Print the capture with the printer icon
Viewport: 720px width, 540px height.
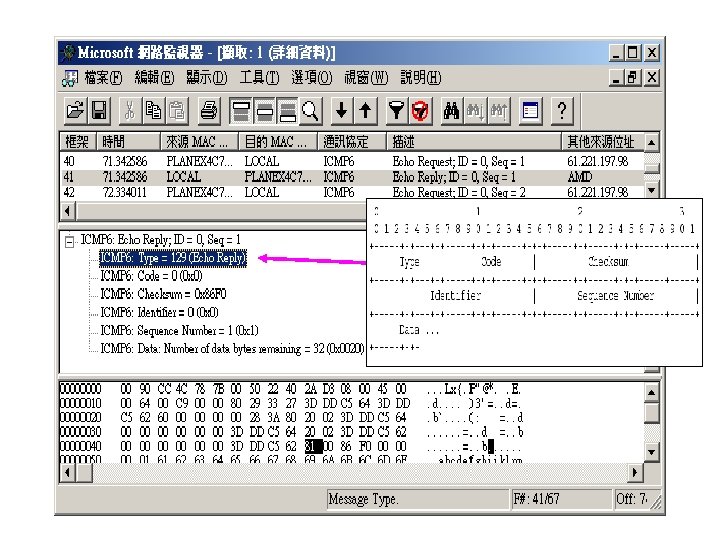[209, 111]
